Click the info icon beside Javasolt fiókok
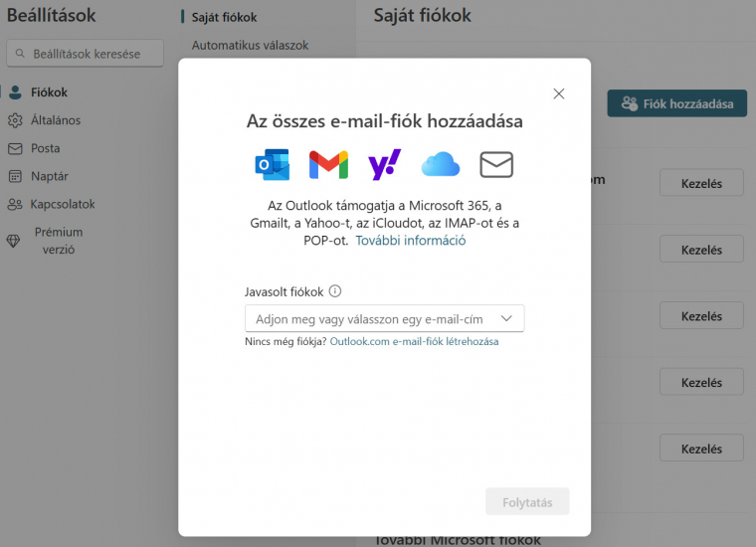Image resolution: width=756 pixels, height=547 pixels. tap(335, 291)
